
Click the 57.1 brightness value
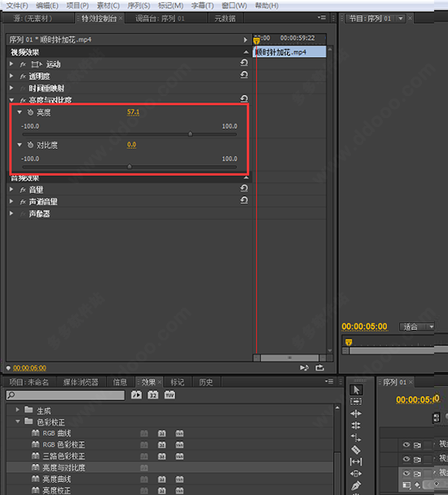(133, 112)
